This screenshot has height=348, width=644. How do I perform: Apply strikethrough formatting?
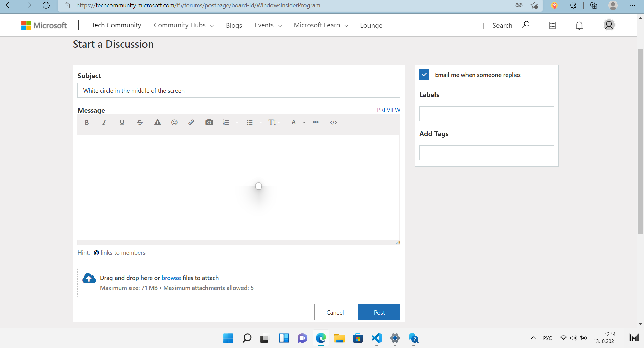click(x=139, y=122)
